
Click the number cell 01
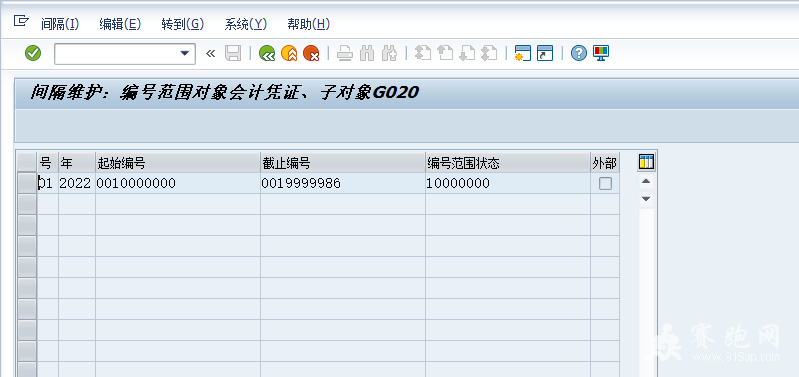[x=48, y=183]
